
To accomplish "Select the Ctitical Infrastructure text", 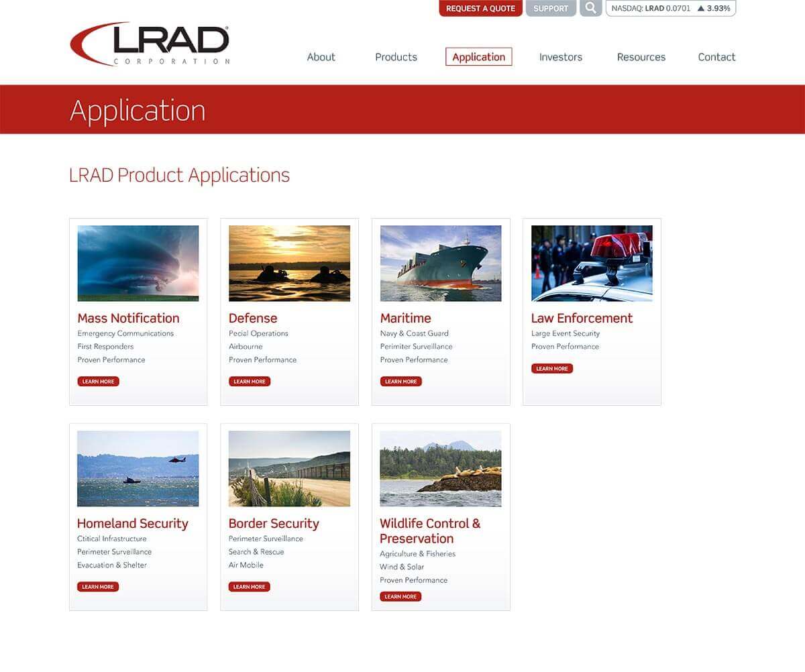I will coord(111,539).
